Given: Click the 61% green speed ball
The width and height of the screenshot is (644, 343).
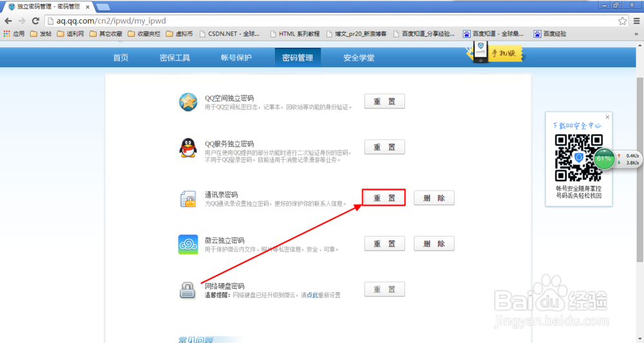Looking at the screenshot, I should pos(604,158).
